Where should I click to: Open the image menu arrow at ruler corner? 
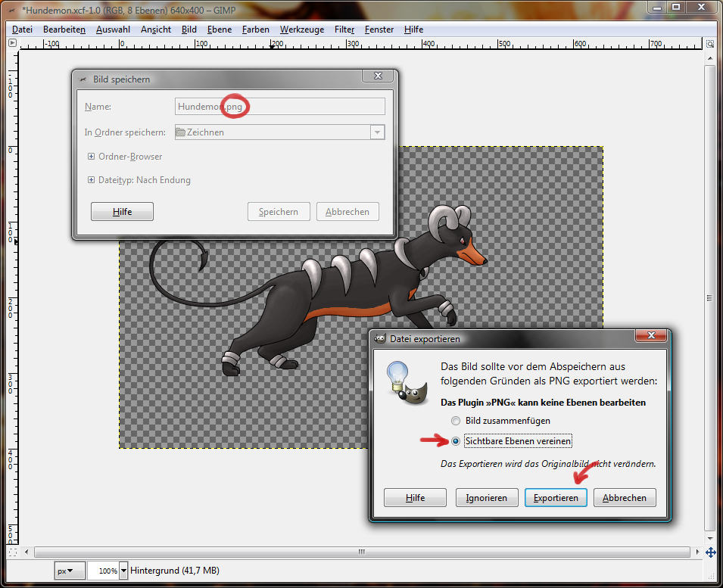pos(12,43)
